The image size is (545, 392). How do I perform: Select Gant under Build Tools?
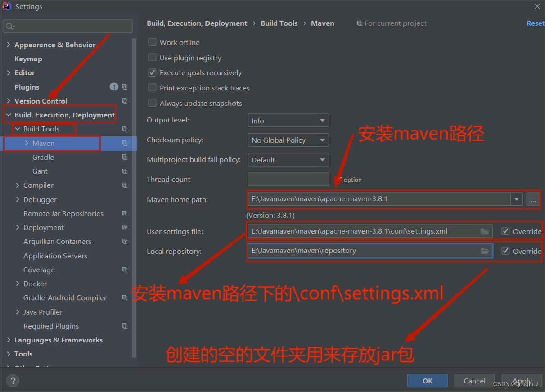click(x=40, y=171)
